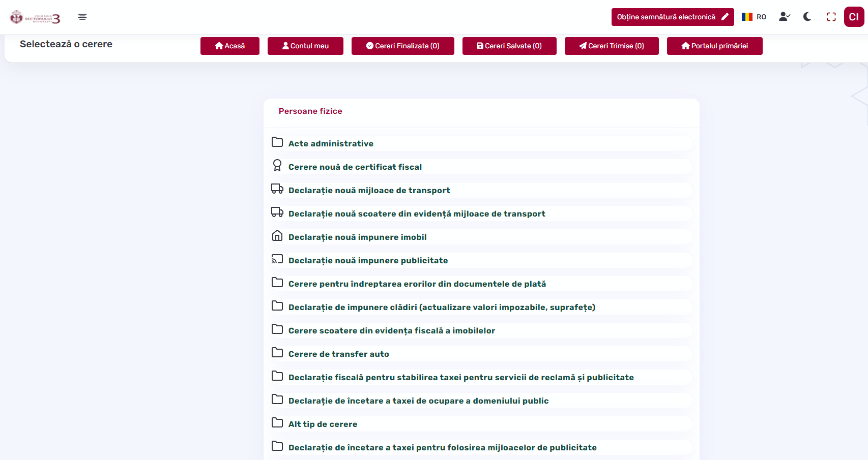Toggle dark mode moon icon
This screenshot has height=460, width=868.
pyautogui.click(x=807, y=17)
